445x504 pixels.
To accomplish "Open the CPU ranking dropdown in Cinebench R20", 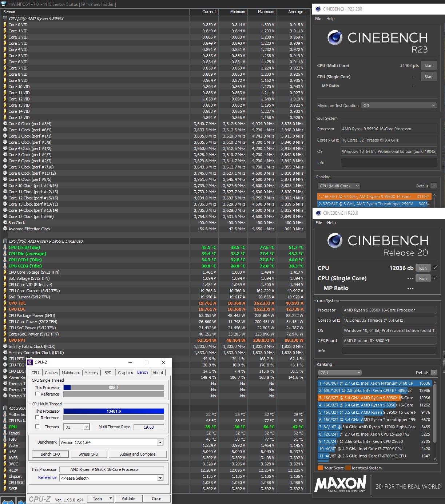I will pos(340,373).
